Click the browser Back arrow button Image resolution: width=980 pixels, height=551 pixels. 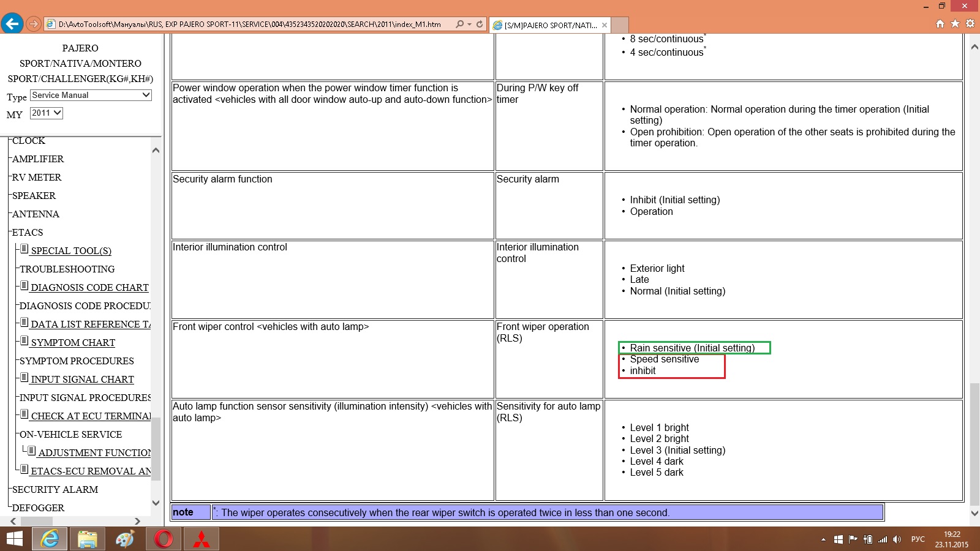pyautogui.click(x=12, y=24)
